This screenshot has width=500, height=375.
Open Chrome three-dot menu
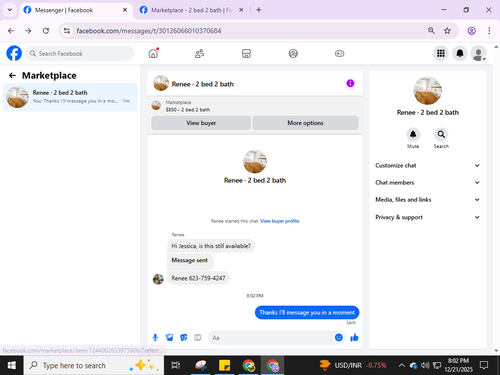click(489, 31)
